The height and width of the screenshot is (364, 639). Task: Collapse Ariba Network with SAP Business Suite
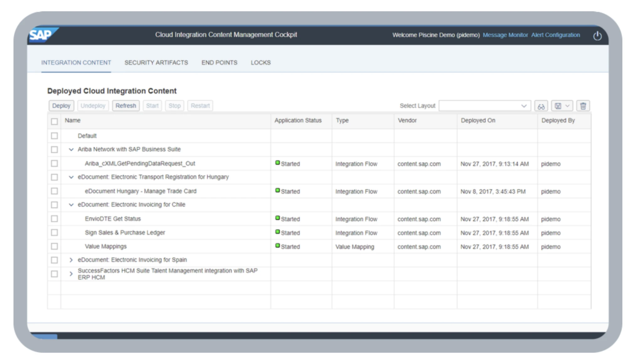pos(71,150)
